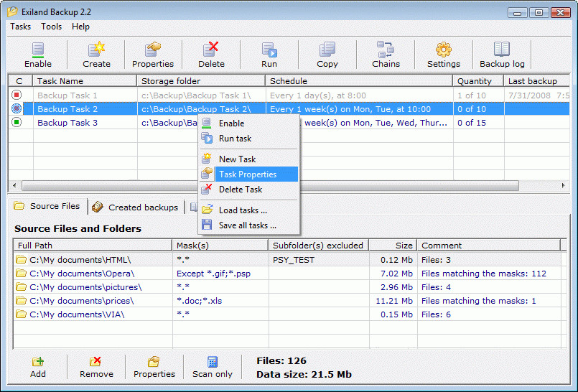Sort by Task Name column header

(85, 81)
